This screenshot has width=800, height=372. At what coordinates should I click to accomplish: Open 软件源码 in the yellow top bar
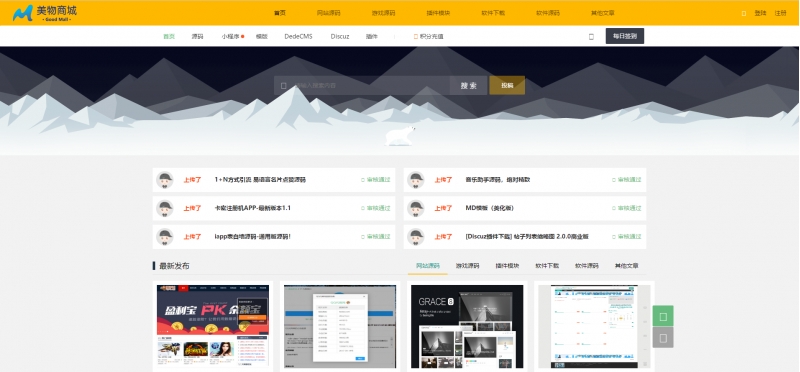tap(548, 13)
